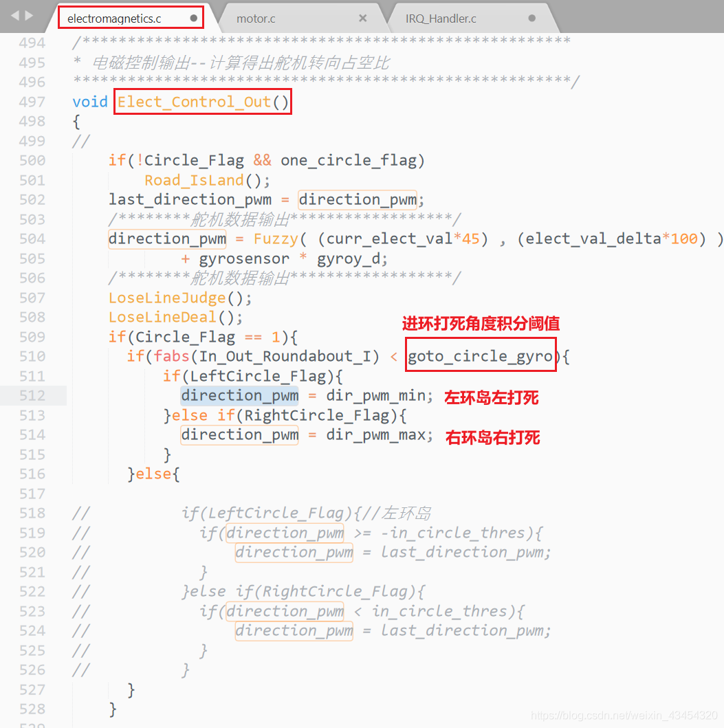
Task: Click gyrosensor on line 505
Action: click(x=244, y=258)
